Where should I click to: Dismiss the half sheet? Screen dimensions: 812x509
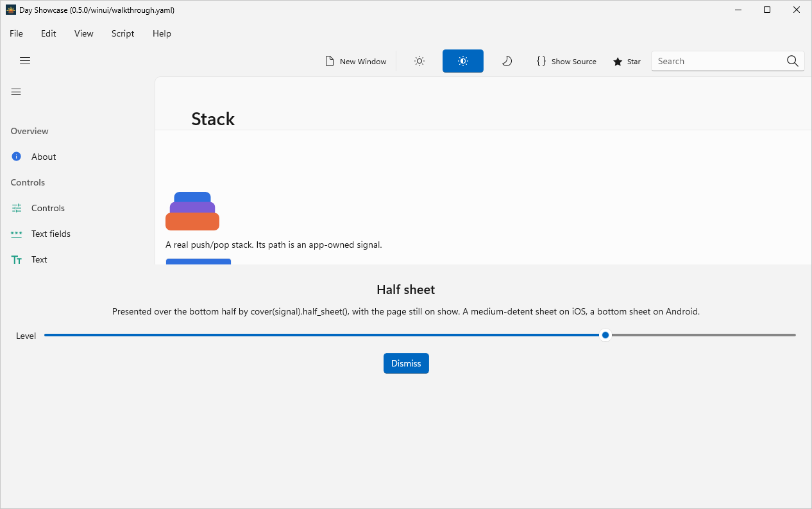[x=406, y=363]
